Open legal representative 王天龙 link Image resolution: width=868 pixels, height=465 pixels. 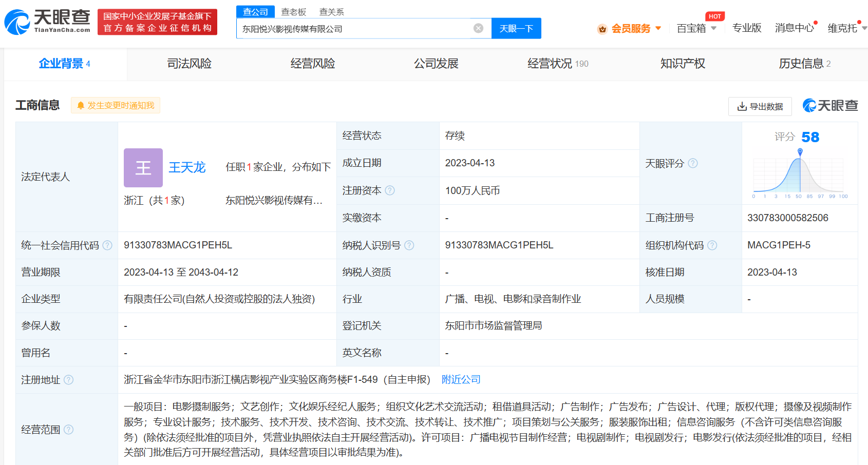[x=187, y=167]
